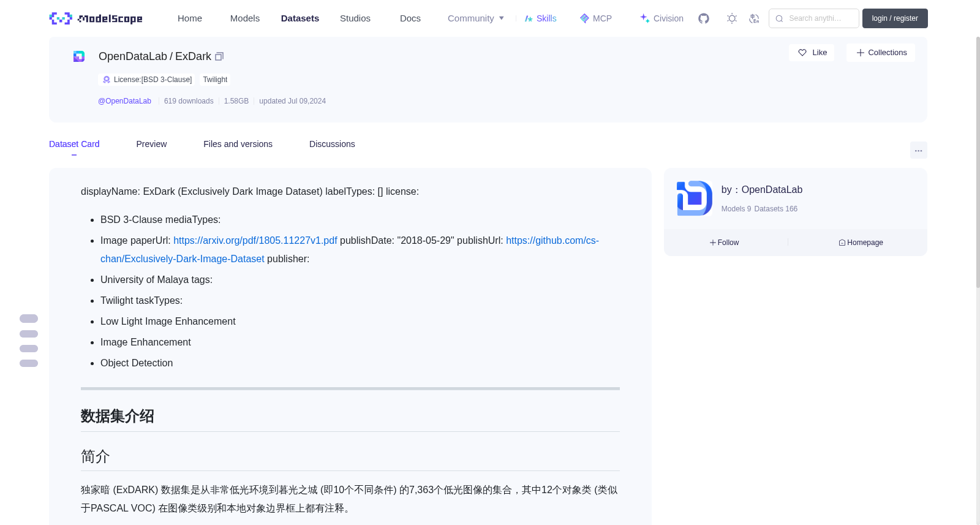This screenshot has height=525, width=980.
Task: Open the Civision page
Action: [x=661, y=18]
